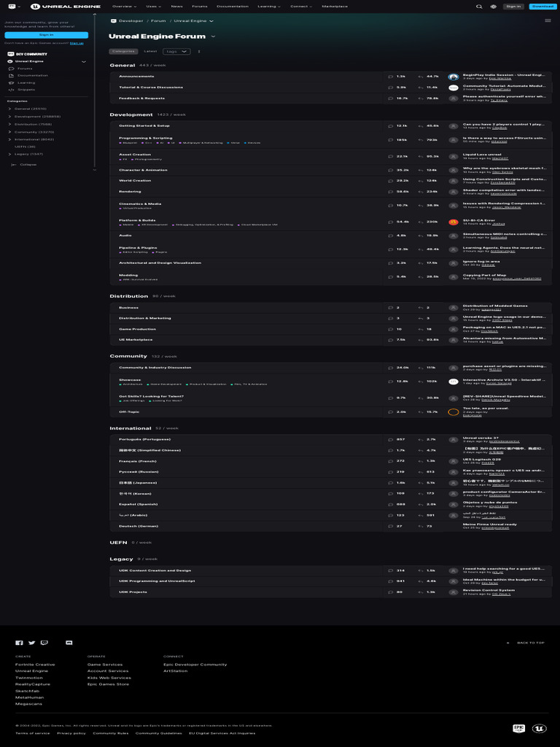Viewport: 560px width, 747px height.
Task: Click the Documentation page sidebar icon
Action: (12, 76)
